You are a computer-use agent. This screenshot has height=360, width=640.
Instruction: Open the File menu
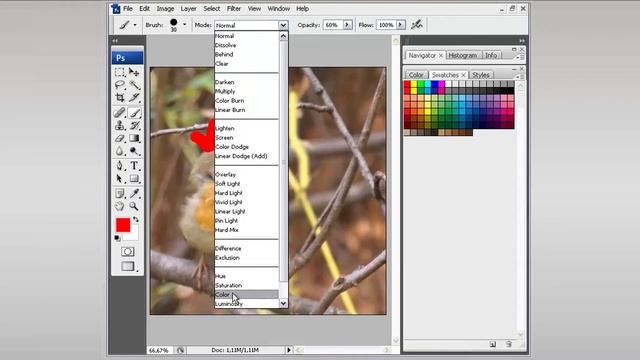[x=128, y=9]
